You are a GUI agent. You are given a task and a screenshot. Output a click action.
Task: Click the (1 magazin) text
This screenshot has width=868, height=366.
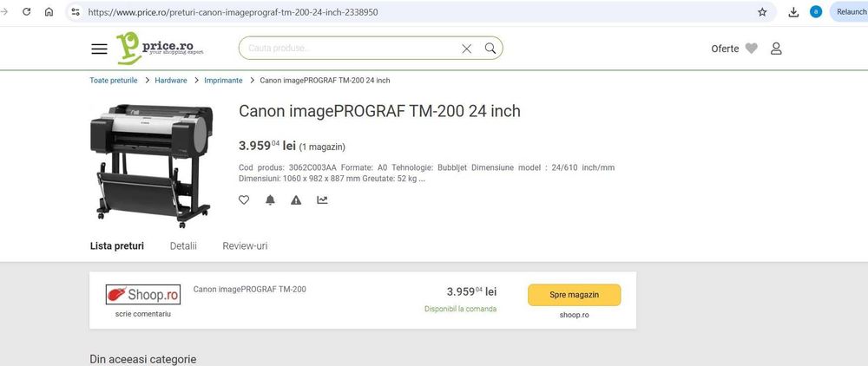coord(322,147)
